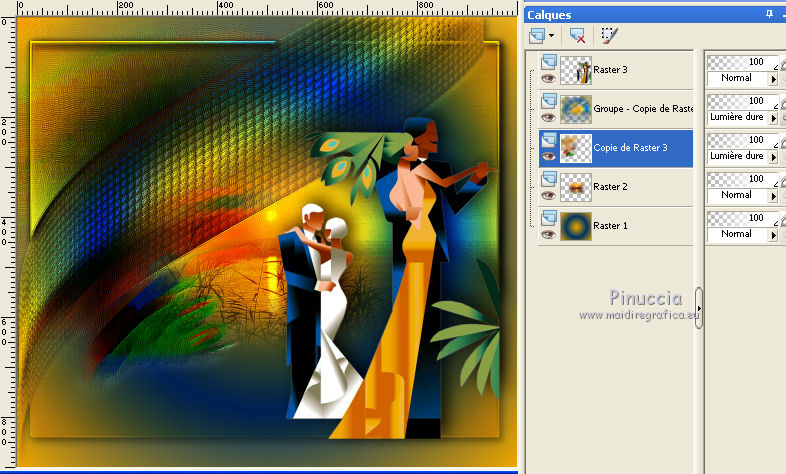Click the layers panel splitter collapse handle
Screen dimensions: 786x474
point(699,308)
